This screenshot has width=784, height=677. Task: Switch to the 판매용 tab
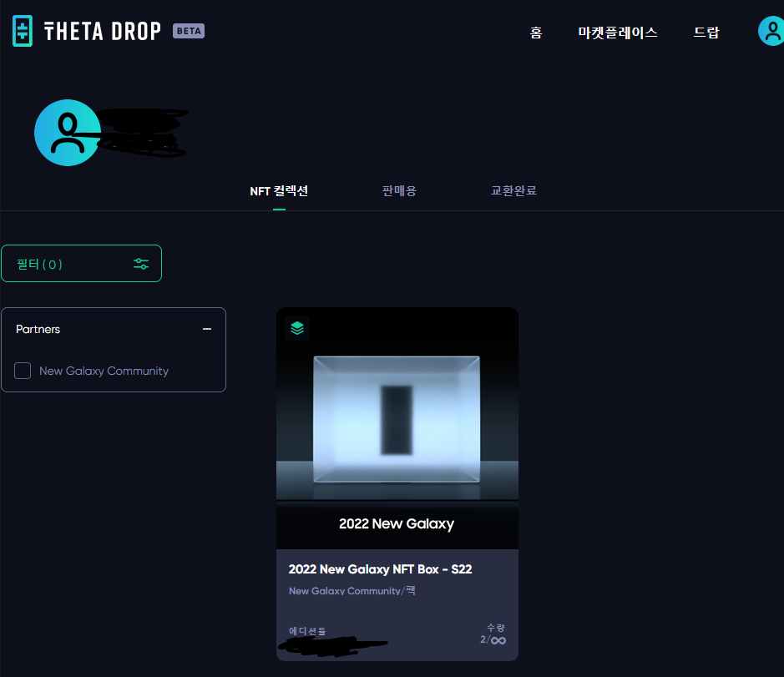[x=399, y=191]
